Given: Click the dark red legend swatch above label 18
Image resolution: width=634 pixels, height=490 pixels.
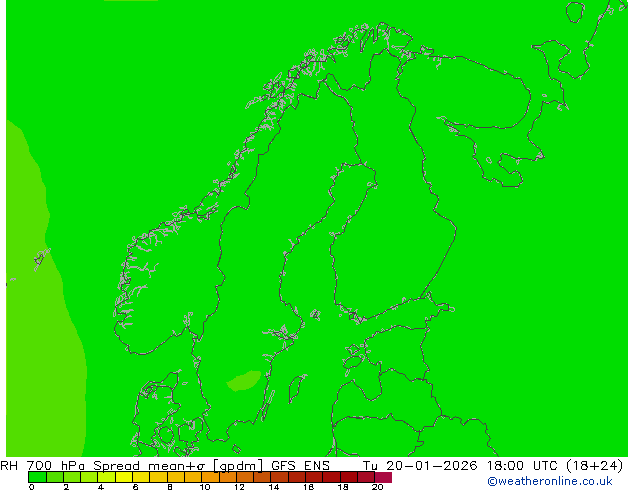Looking at the screenshot, I should tap(349, 477).
